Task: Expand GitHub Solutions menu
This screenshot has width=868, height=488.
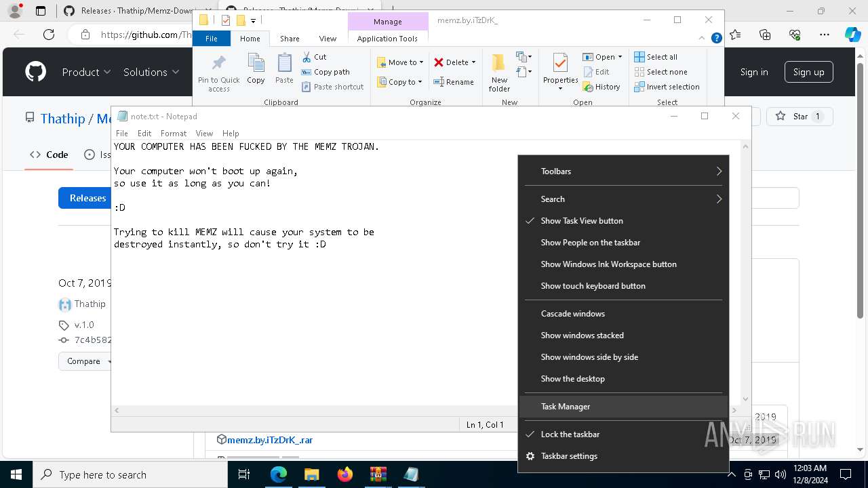Action: 151,72
